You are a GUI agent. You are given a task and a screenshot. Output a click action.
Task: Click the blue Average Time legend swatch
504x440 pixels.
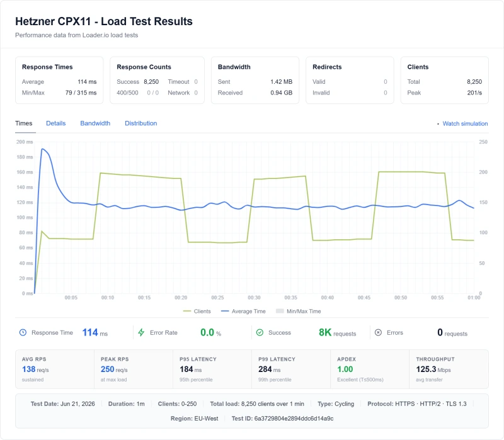point(225,311)
